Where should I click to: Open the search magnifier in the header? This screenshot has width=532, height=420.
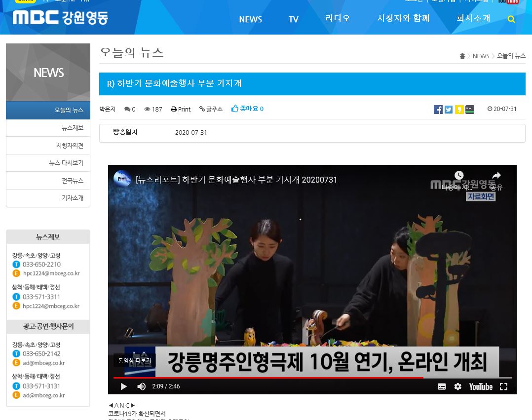point(511,19)
